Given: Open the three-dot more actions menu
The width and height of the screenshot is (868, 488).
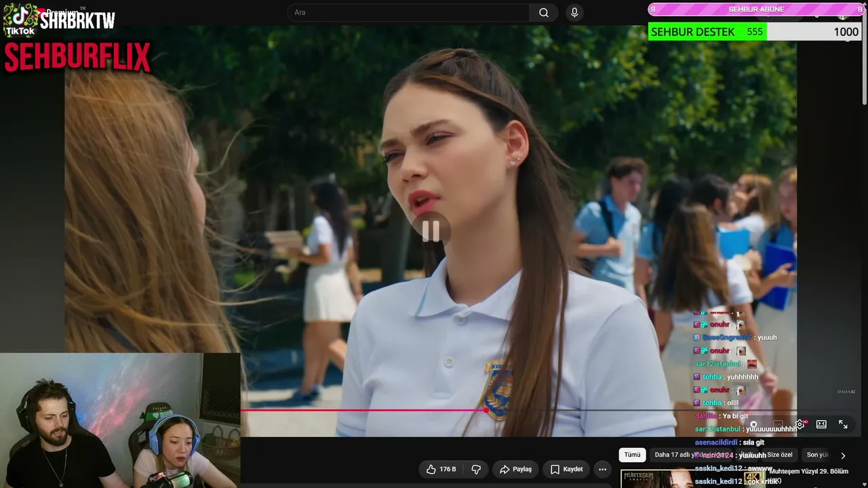Looking at the screenshot, I should click(602, 469).
